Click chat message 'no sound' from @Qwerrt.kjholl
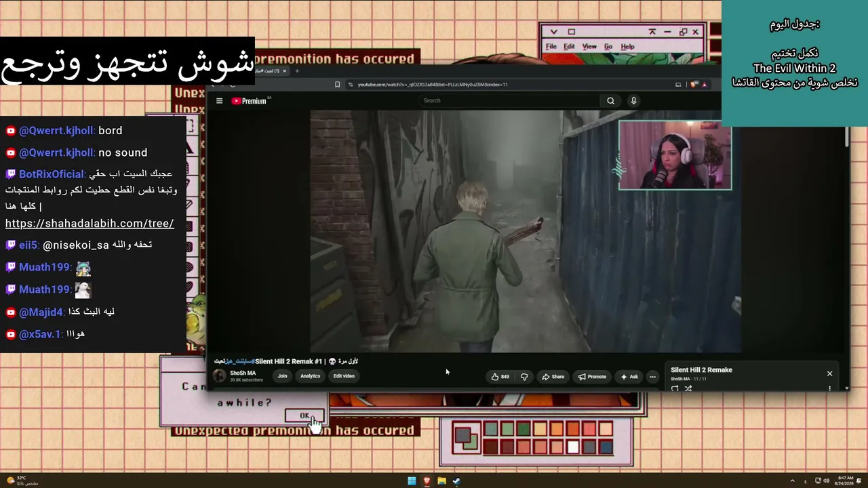 pyautogui.click(x=123, y=152)
